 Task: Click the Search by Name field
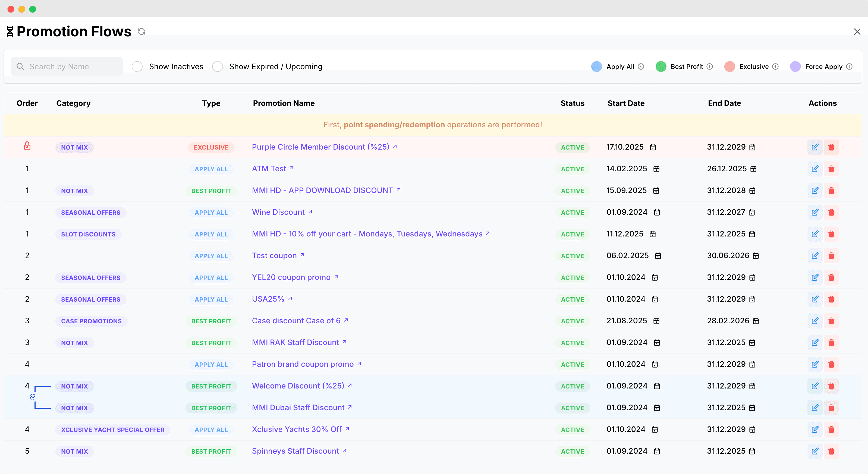pos(67,66)
